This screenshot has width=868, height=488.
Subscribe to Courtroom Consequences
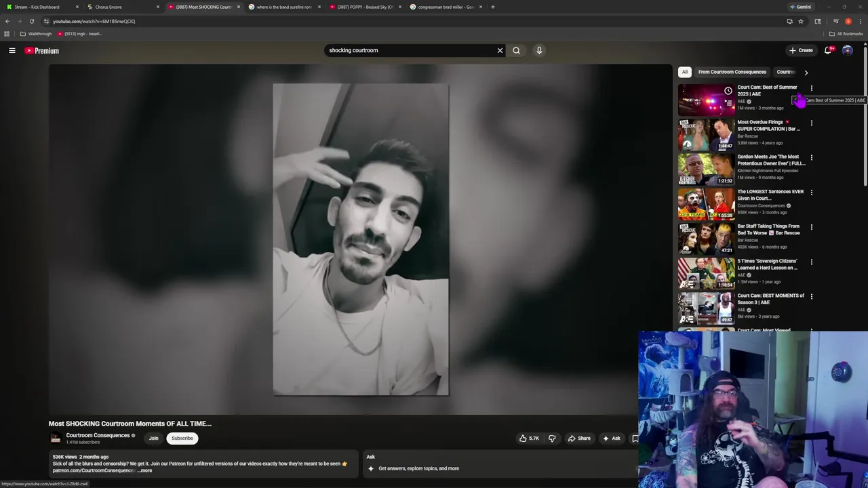click(x=182, y=439)
